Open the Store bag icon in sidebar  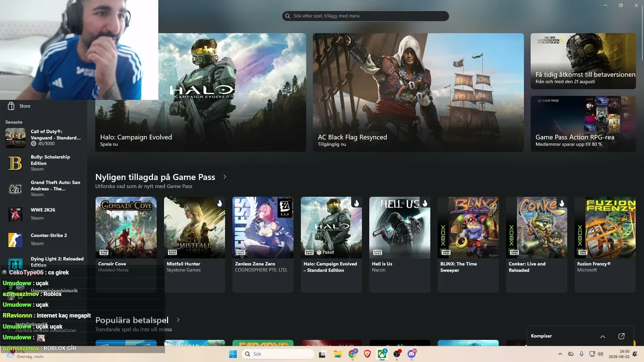coord(11,106)
